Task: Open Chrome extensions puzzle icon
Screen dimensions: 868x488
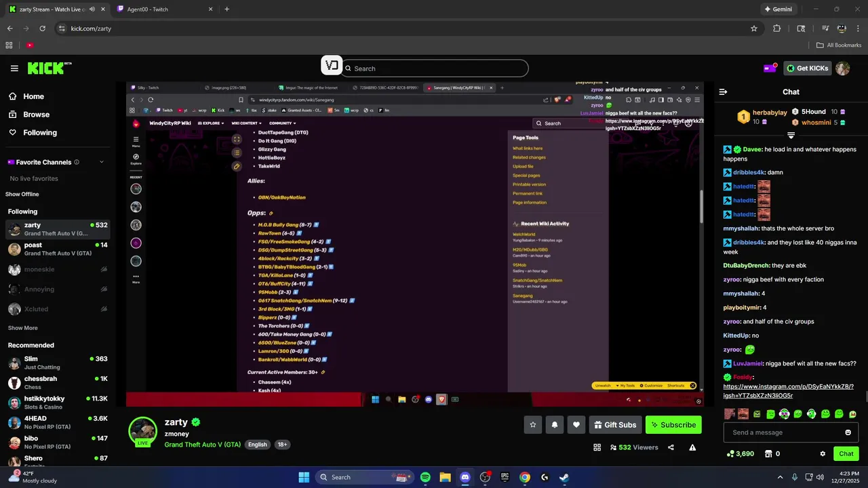Action: coord(777,28)
